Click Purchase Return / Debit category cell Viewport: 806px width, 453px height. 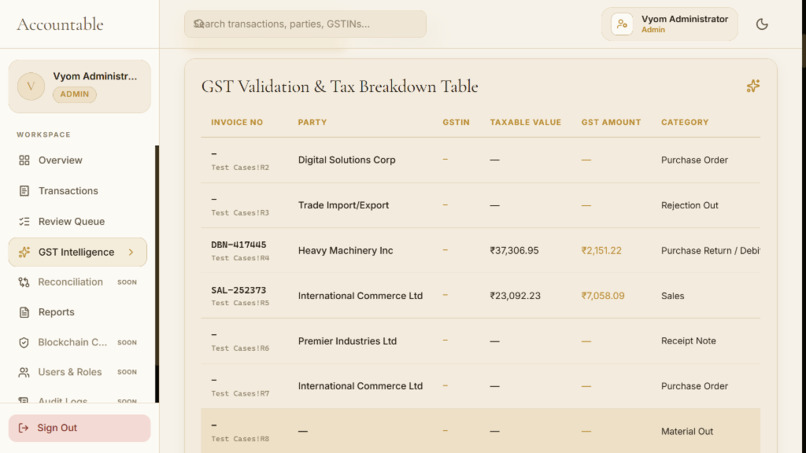[710, 250]
